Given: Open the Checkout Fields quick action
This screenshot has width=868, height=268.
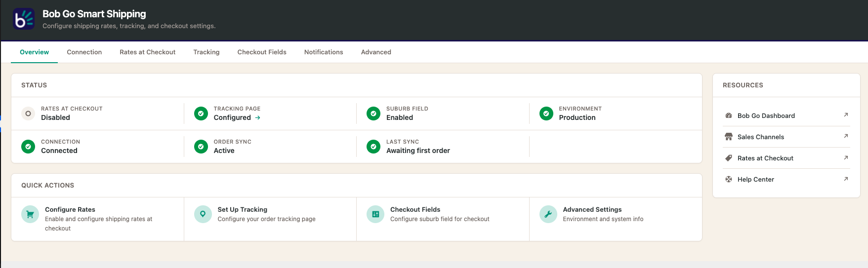Looking at the screenshot, I should point(443,219).
